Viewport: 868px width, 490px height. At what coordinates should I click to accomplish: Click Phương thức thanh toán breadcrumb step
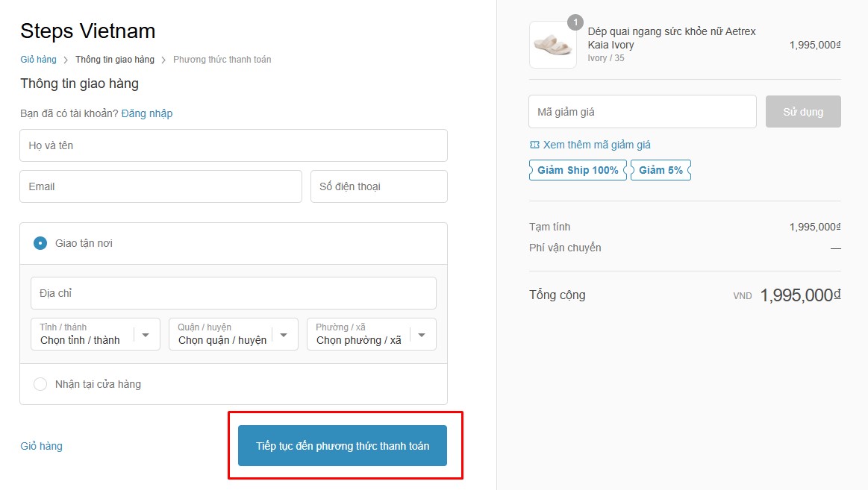(x=222, y=60)
